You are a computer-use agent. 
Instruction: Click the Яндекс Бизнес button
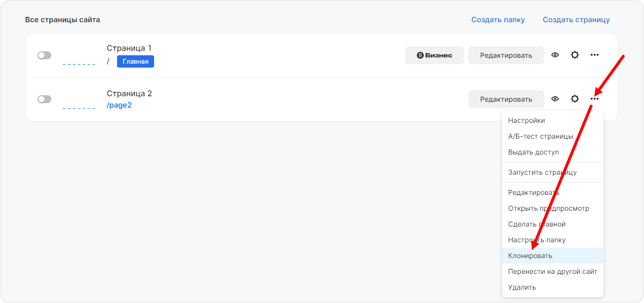[x=434, y=55]
